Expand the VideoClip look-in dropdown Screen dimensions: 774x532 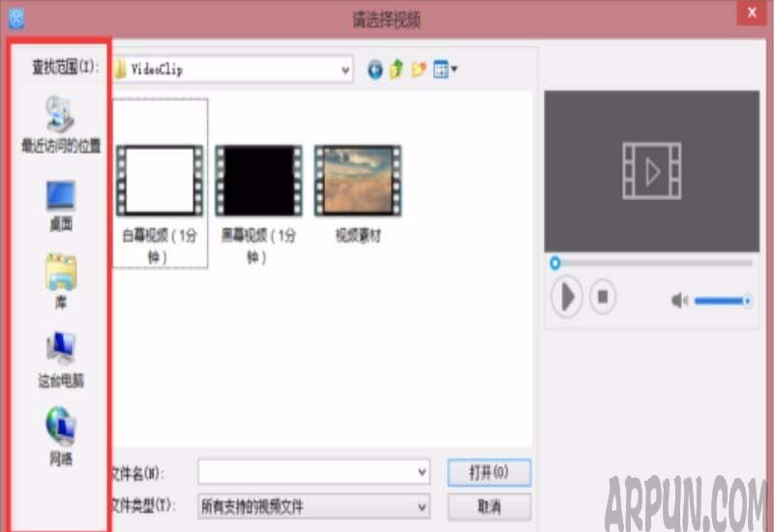click(x=345, y=70)
